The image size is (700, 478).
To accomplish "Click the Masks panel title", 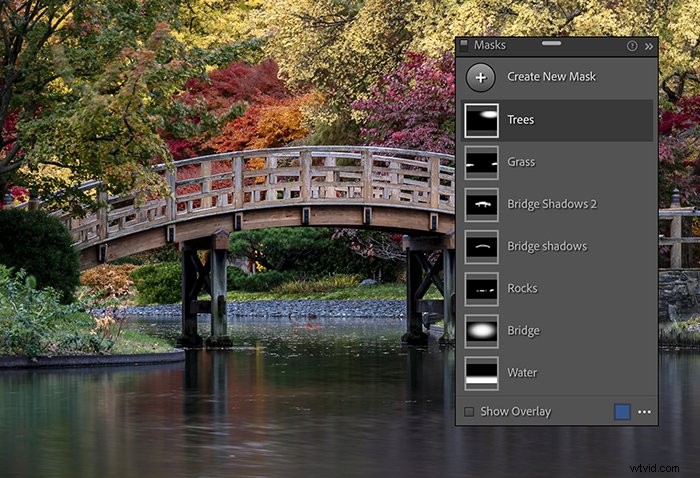I will click(x=490, y=45).
